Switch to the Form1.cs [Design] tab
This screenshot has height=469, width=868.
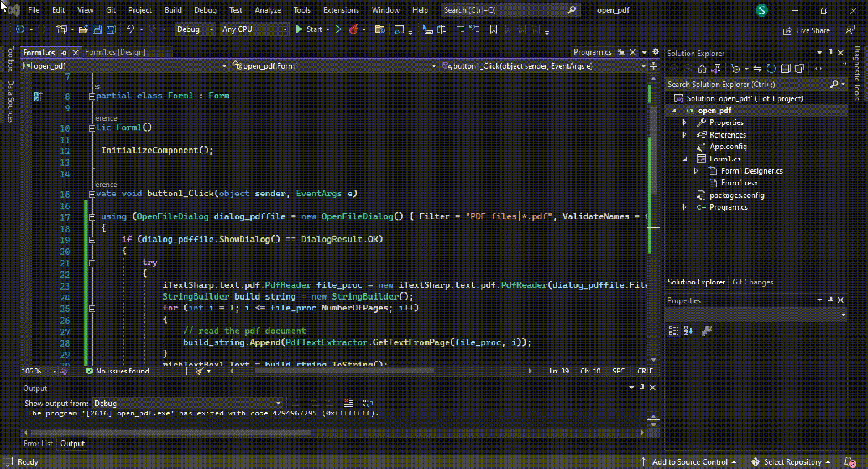[116, 52]
